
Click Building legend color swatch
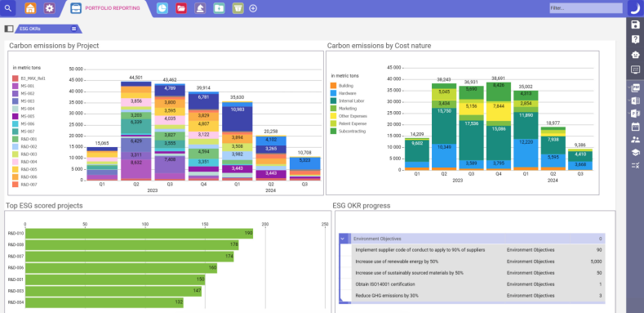pyautogui.click(x=334, y=86)
